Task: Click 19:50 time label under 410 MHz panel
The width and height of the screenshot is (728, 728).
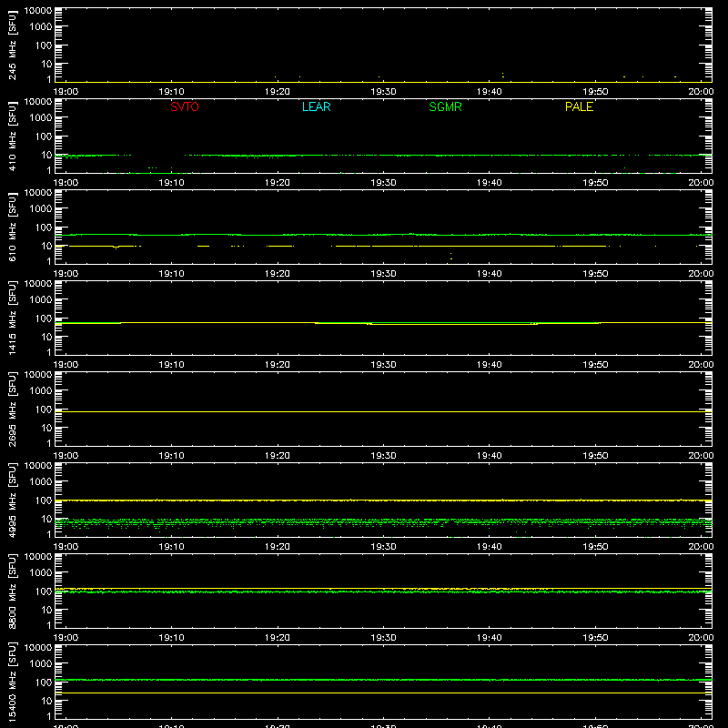Action: [x=595, y=183]
